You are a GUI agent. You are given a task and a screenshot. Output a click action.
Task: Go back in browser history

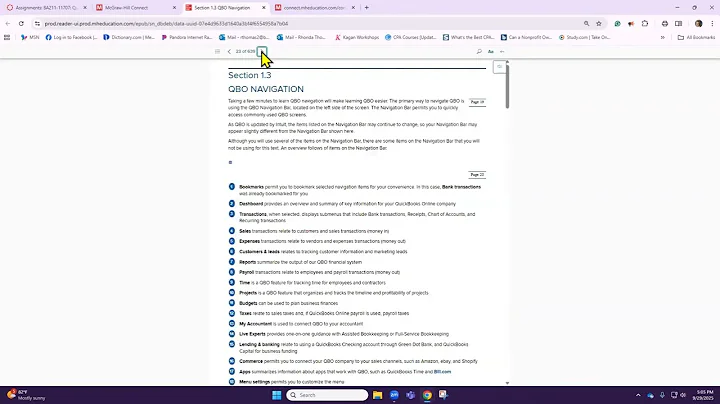8,23
